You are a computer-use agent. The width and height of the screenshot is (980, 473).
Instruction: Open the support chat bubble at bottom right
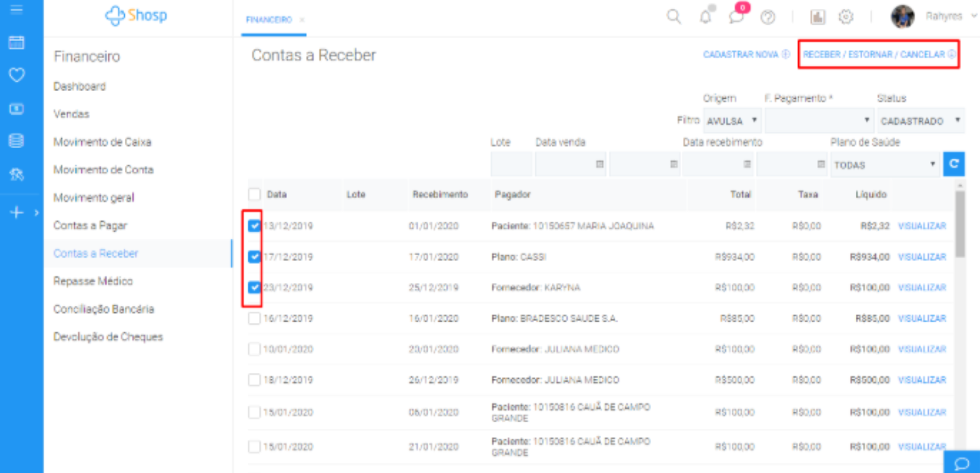(961, 464)
